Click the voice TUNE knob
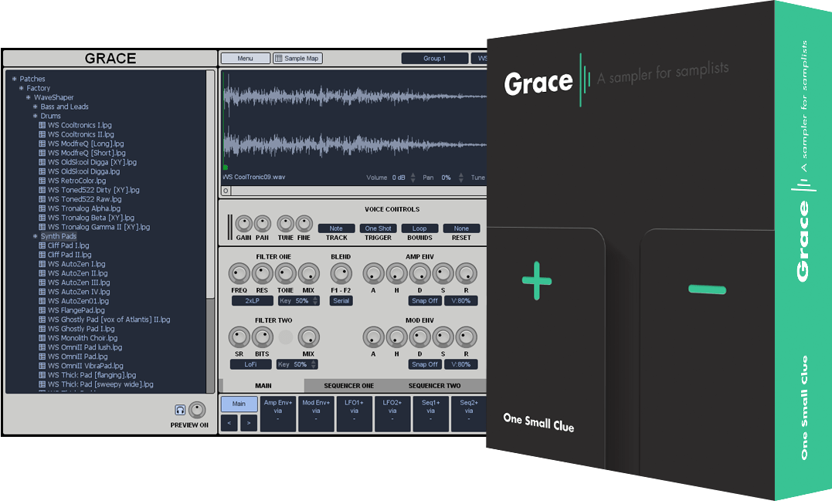Viewport: 832px width, 504px height. tap(286, 224)
